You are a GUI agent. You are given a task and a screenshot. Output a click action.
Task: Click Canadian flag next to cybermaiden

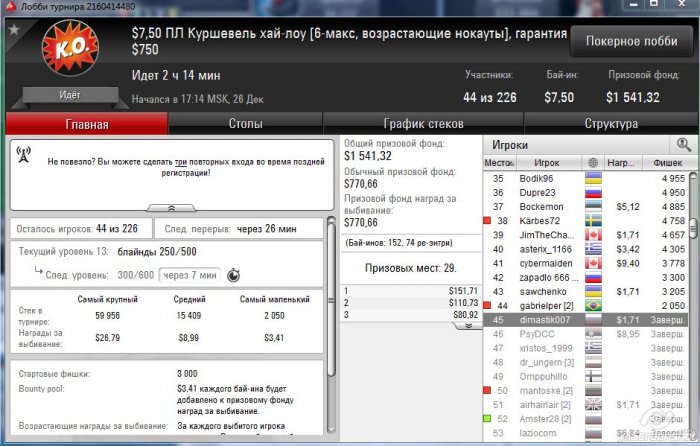[x=593, y=263]
